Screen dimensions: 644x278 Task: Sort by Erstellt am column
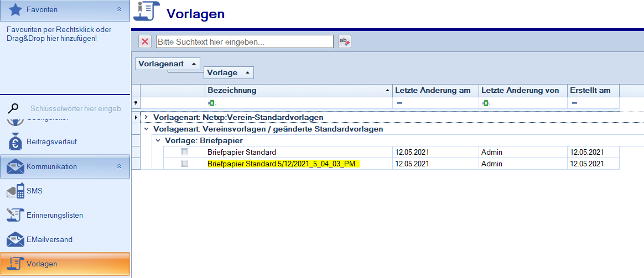pos(594,90)
